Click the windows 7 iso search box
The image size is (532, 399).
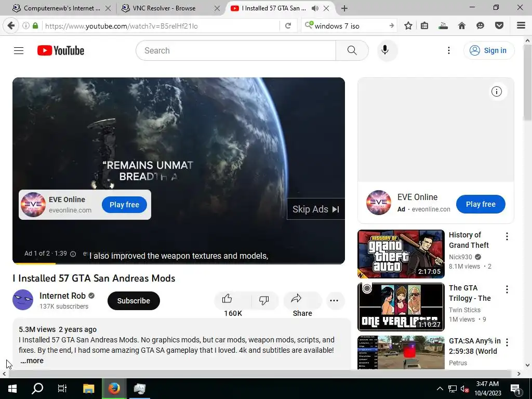(350, 26)
